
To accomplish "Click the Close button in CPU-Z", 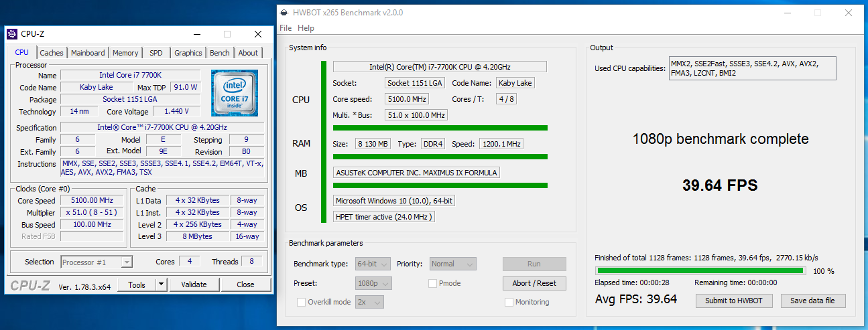I will click(x=246, y=284).
